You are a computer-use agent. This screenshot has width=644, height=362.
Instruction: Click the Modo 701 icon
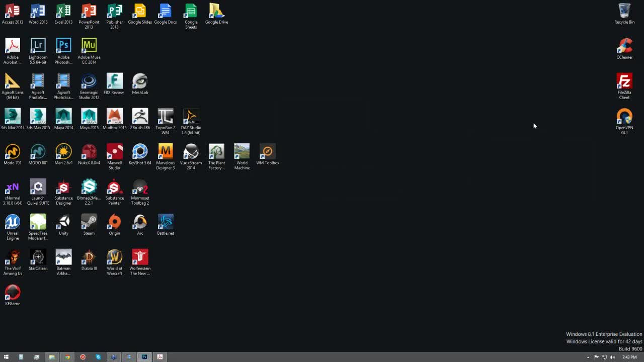pyautogui.click(x=13, y=155)
